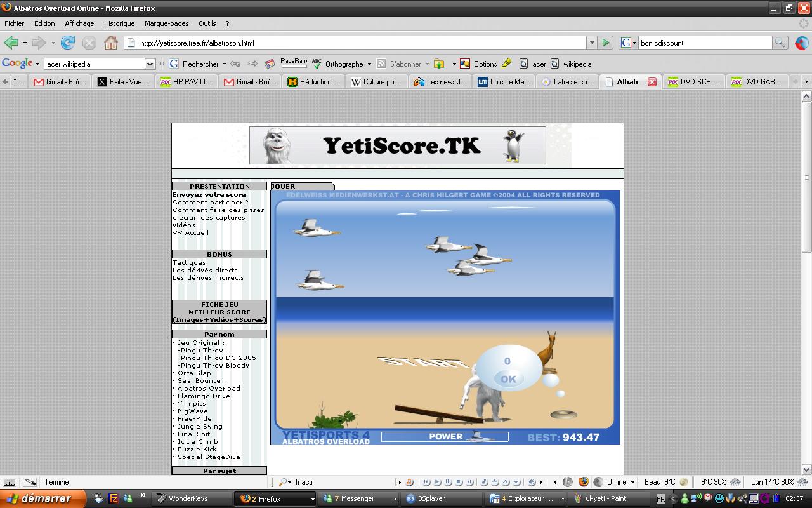Open the Édition menu
812x508 pixels.
[x=44, y=23]
